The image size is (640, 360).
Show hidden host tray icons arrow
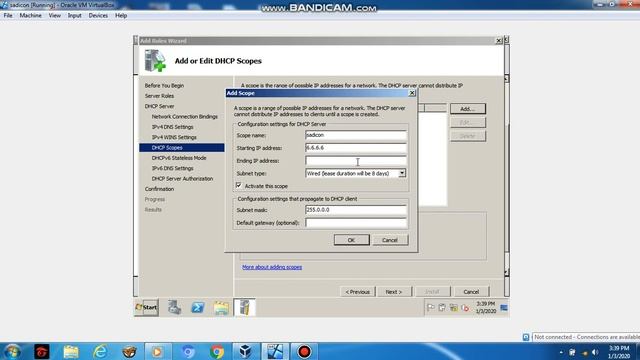561,352
